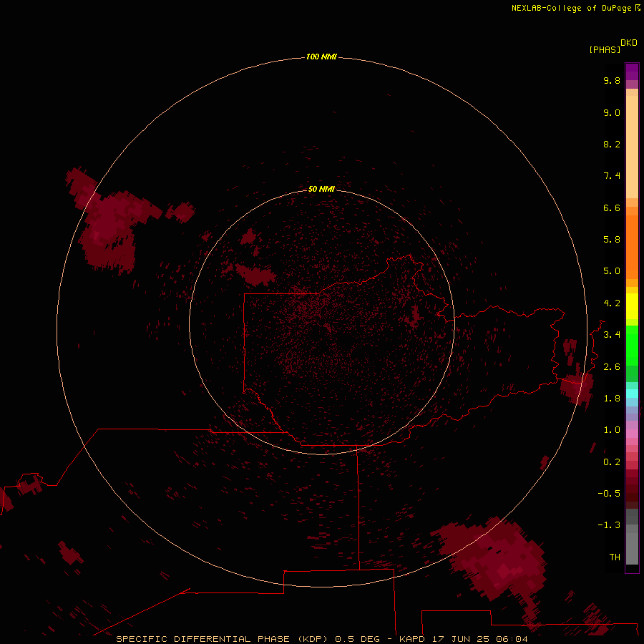Click the 50 NMI range ring label
This screenshot has width=644, height=644.
click(321, 189)
